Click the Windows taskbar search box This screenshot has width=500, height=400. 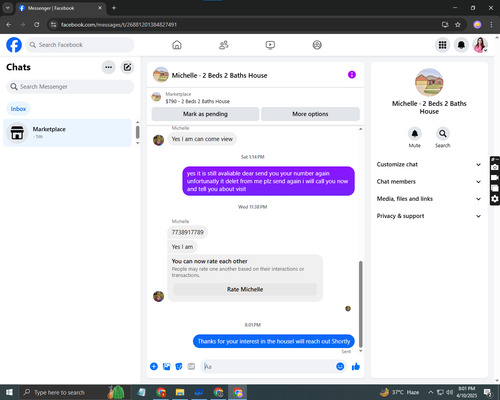(72, 392)
